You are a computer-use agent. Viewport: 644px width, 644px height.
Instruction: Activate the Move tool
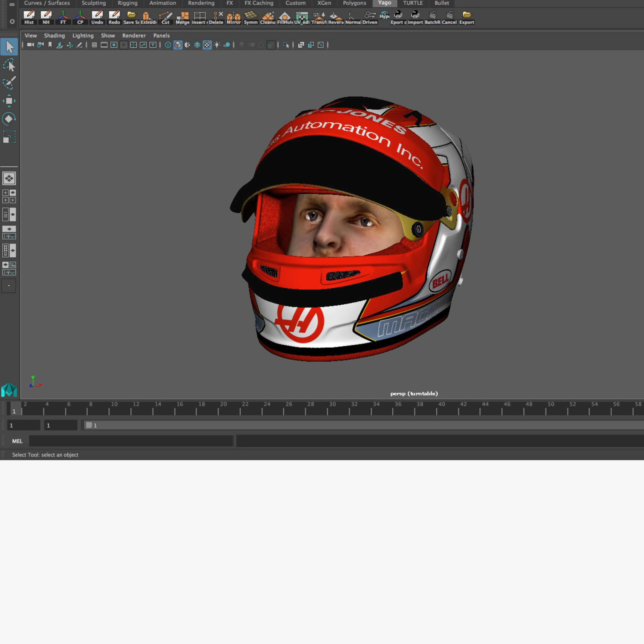(9, 101)
